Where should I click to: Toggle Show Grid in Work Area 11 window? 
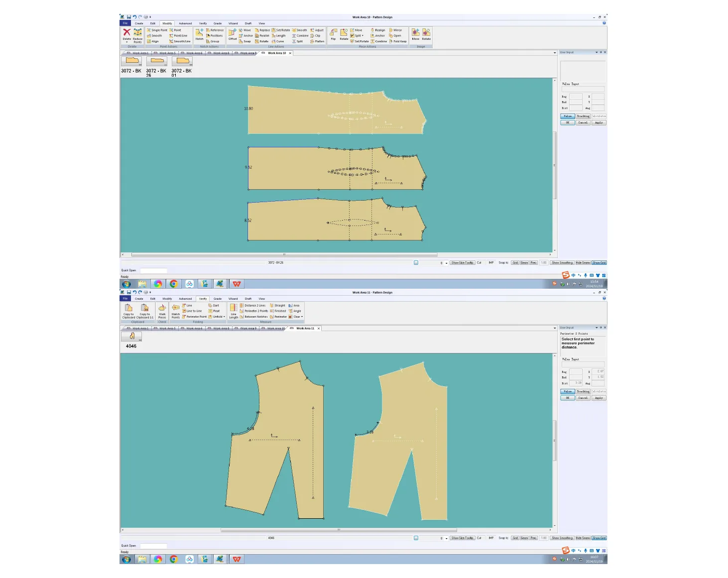point(599,538)
